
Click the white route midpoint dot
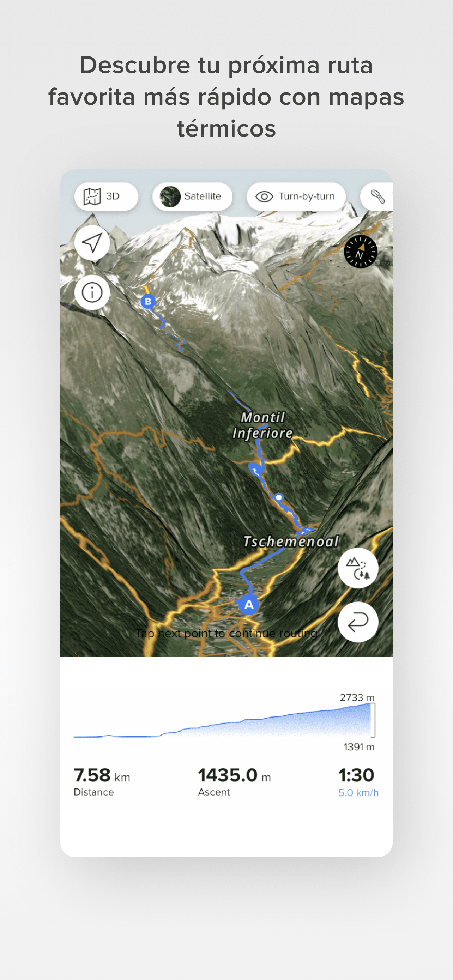click(279, 497)
